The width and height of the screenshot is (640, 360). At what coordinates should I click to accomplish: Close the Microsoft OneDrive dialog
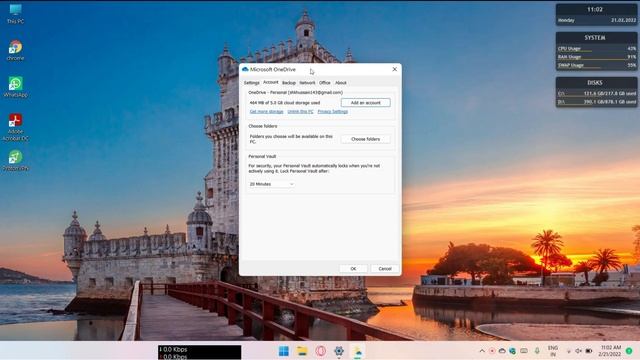(x=394, y=69)
